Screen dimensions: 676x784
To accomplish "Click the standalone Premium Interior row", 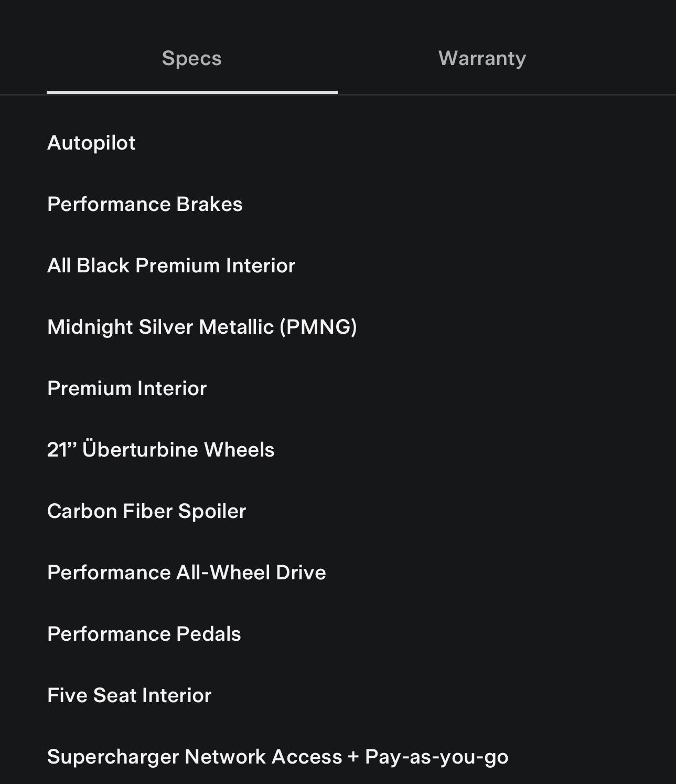I will click(127, 388).
